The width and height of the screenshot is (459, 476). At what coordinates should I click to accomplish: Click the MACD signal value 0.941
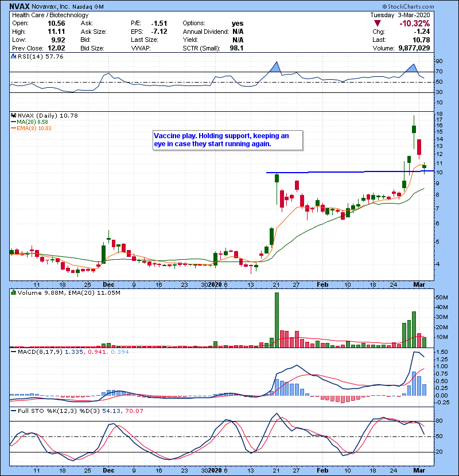pyautogui.click(x=96, y=352)
